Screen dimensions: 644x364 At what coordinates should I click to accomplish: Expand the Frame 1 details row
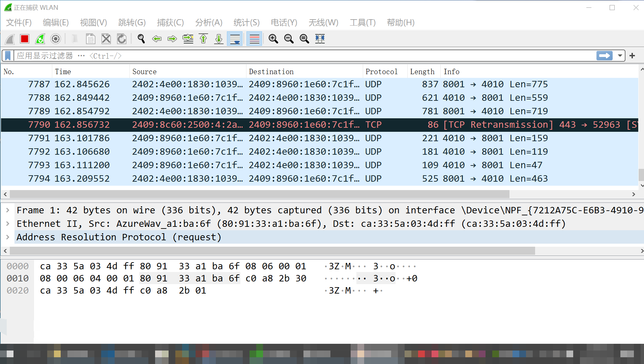(8, 210)
